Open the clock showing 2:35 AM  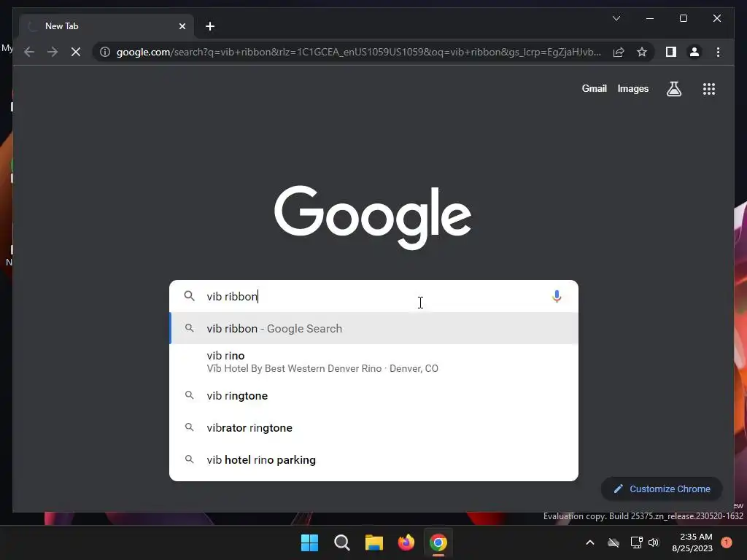point(692,542)
